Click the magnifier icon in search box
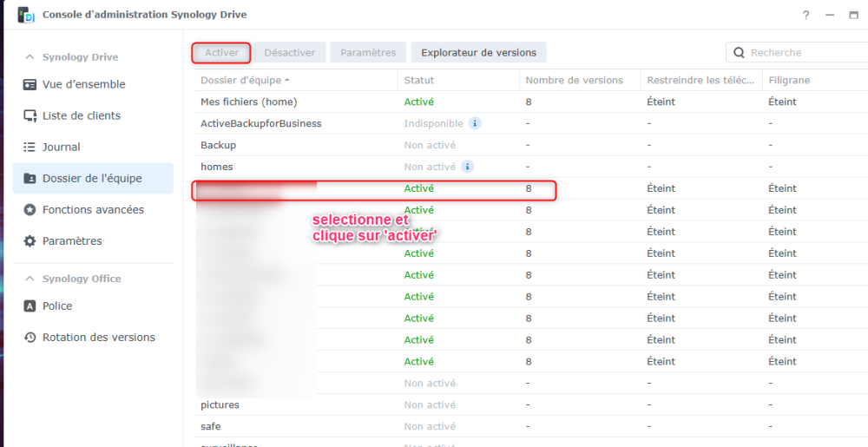 pyautogui.click(x=739, y=53)
